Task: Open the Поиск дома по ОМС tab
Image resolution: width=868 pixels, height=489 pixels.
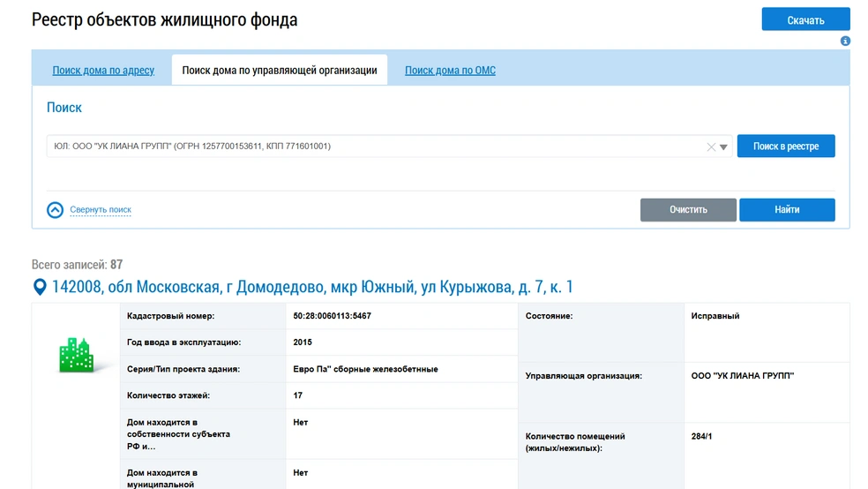Action: click(450, 71)
